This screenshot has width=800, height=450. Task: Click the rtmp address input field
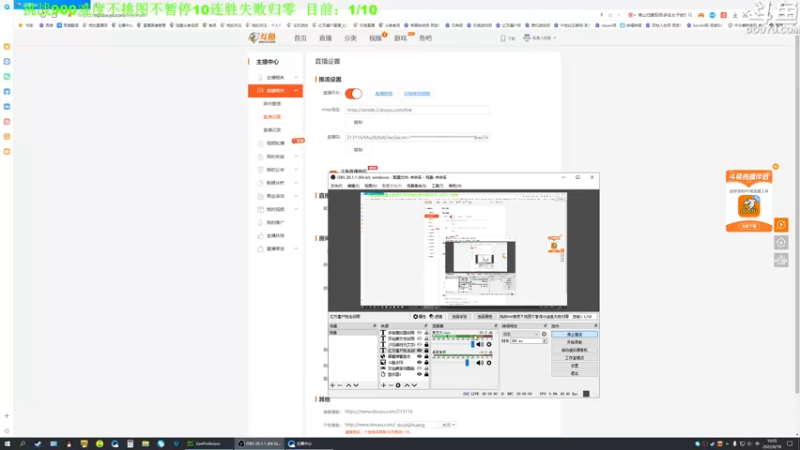pos(417,110)
